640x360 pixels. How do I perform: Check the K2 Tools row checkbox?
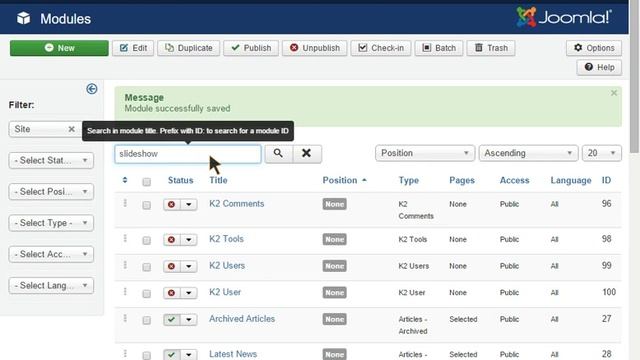(147, 240)
